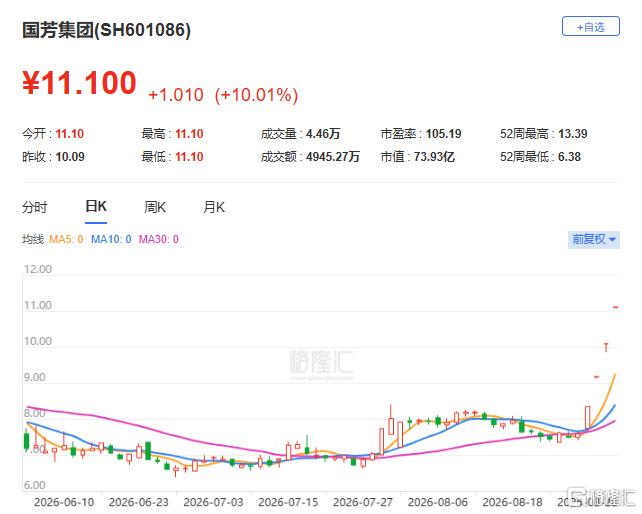Click the 成交量 value 4.46万
Screen dimensions: 642x514
pyautogui.click(x=323, y=134)
